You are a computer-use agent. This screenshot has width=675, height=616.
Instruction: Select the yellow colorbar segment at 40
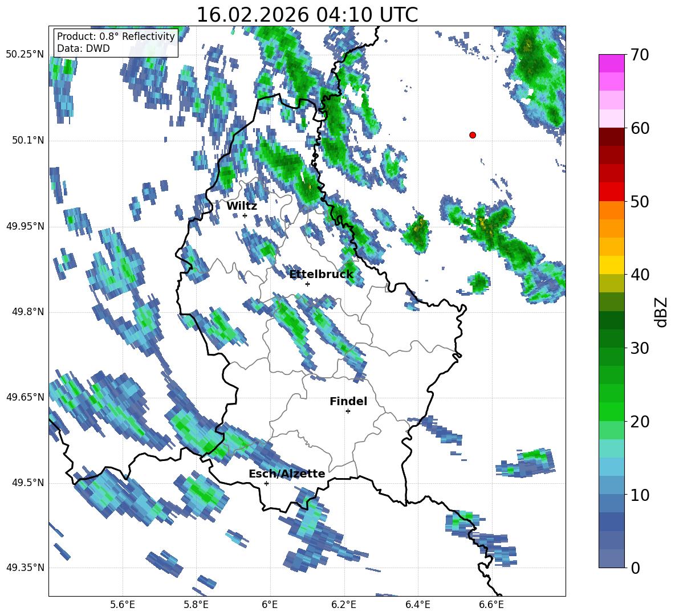[x=611, y=265]
